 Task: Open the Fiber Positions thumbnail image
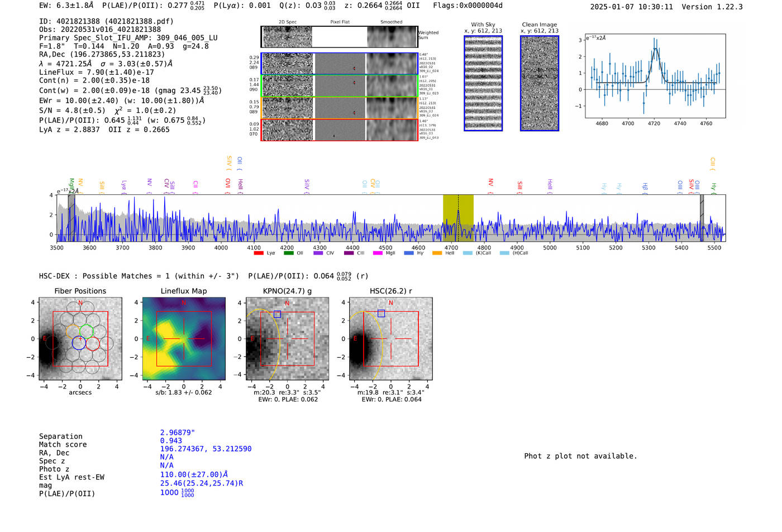pos(80,339)
